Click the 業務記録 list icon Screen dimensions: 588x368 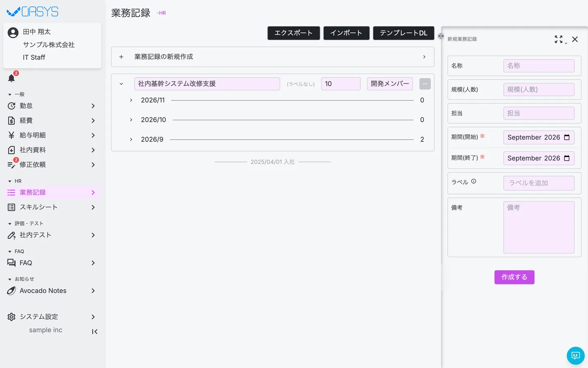(x=11, y=193)
